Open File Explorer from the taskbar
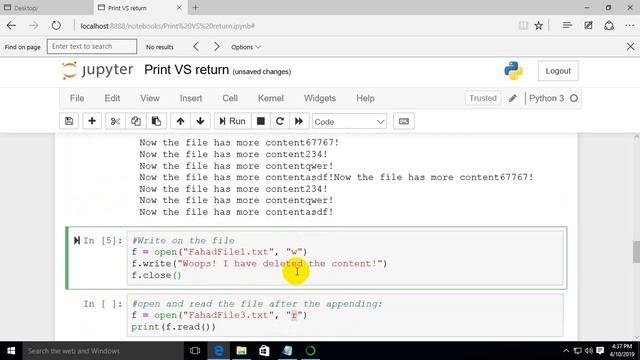This screenshot has height=360, width=640. (241, 351)
